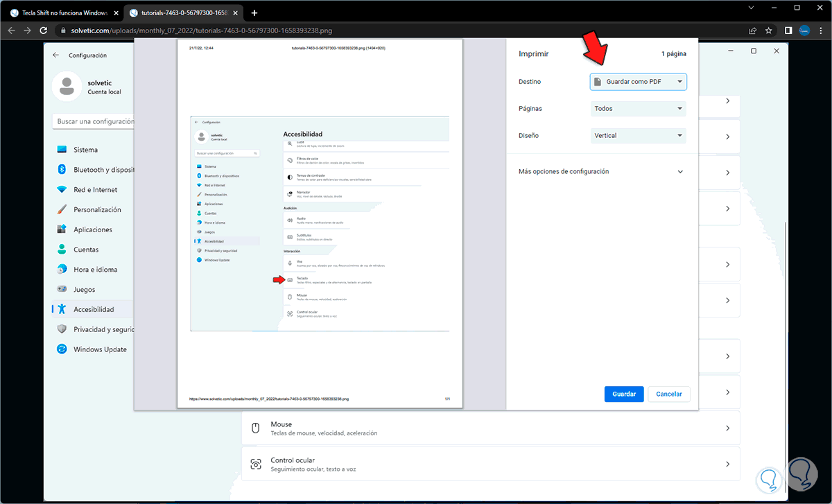Select Cuentas in settings sidebar
This screenshot has height=504, width=832.
pyautogui.click(x=93, y=250)
